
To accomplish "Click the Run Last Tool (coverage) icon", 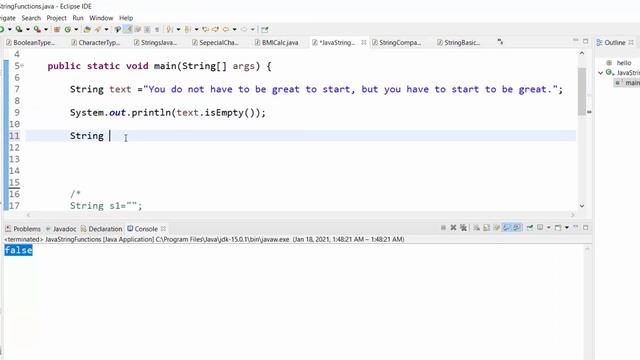I will [18, 29].
